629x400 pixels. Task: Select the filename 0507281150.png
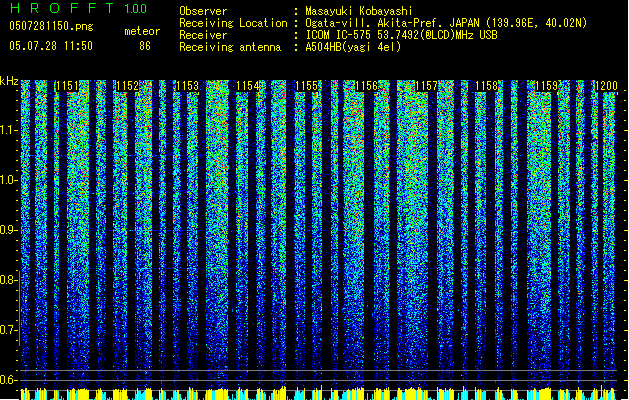[51, 26]
